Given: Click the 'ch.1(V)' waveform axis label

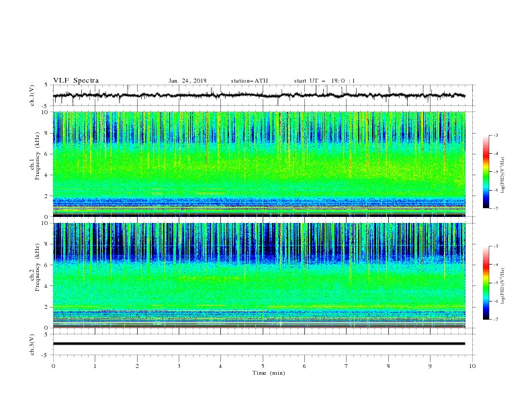Looking at the screenshot, I should click(32, 95).
